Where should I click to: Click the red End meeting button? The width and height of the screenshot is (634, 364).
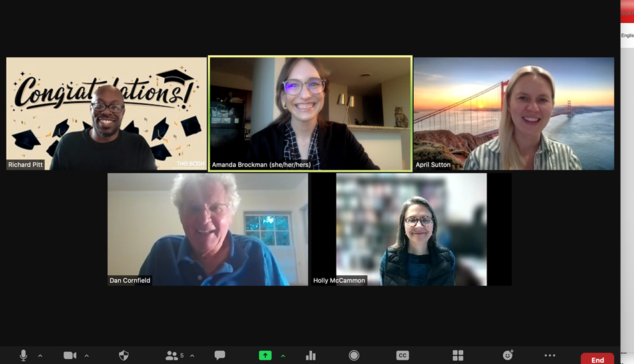pyautogui.click(x=597, y=359)
